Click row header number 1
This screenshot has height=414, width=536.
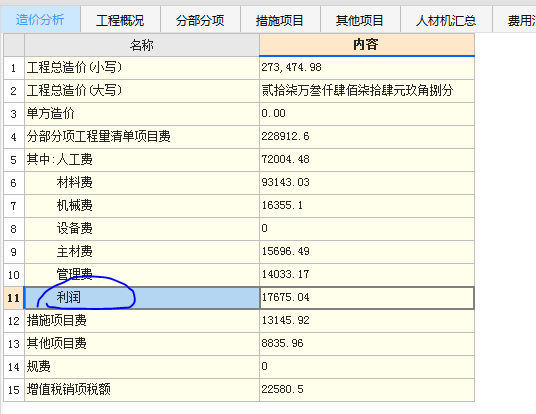[x=14, y=68]
